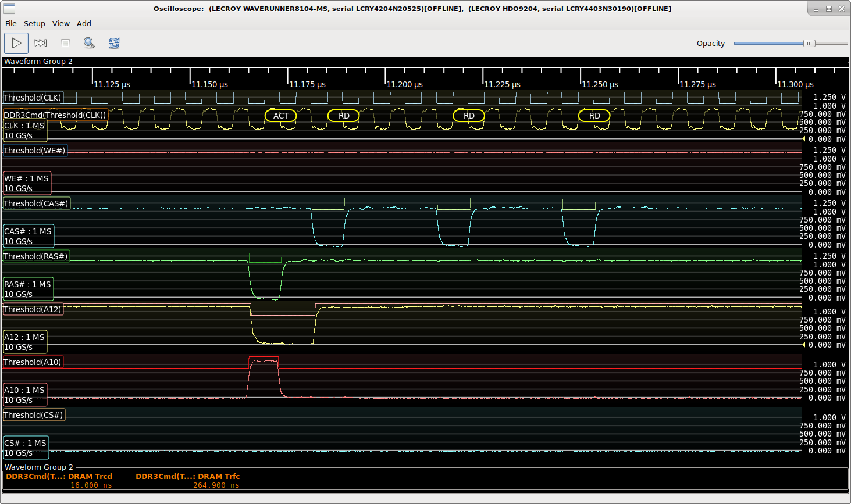
Task: Click the middle RD command bubble
Action: click(x=469, y=116)
